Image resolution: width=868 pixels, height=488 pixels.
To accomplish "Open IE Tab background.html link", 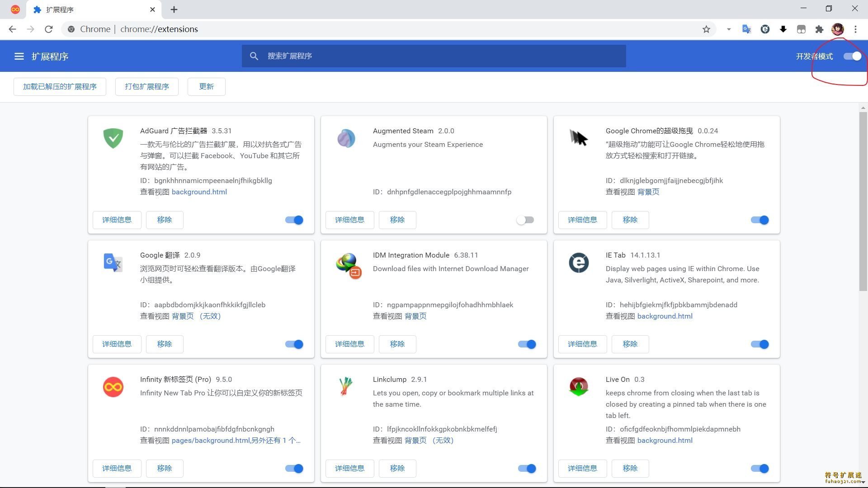I will (665, 316).
